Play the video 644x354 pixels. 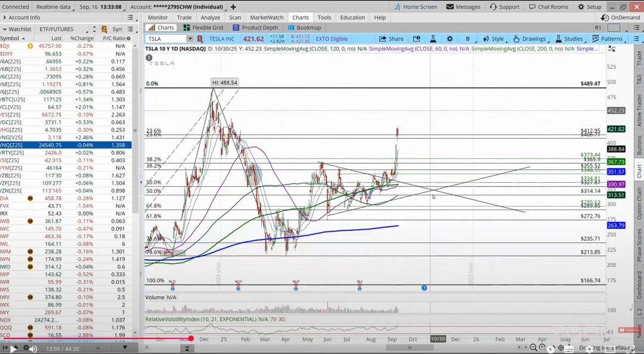[13, 349]
